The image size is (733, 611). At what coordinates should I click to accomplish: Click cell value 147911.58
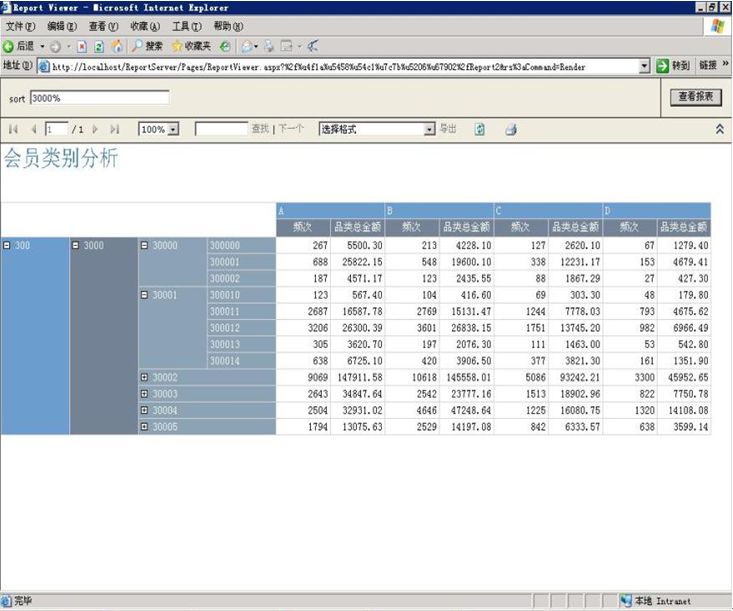(x=360, y=377)
